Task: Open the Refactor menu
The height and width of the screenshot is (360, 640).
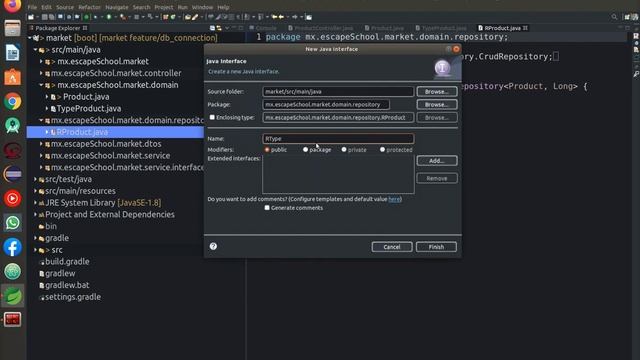Action: tap(89, 7)
